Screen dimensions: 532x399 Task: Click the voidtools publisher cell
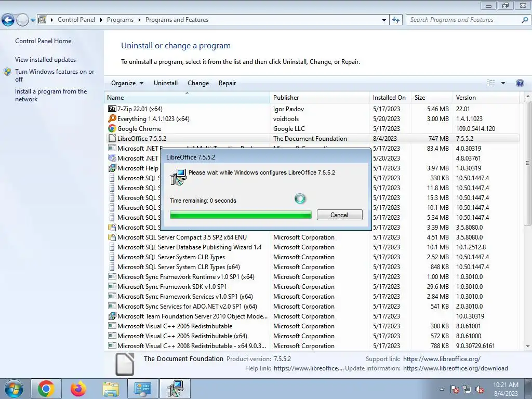coord(286,119)
